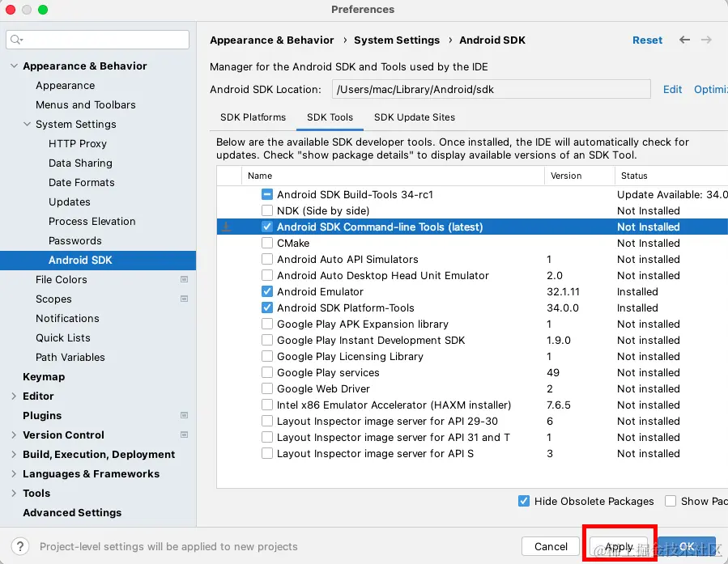Click the project-level icon beside Scopes
Image resolution: width=728 pixels, height=564 pixels.
(x=184, y=299)
